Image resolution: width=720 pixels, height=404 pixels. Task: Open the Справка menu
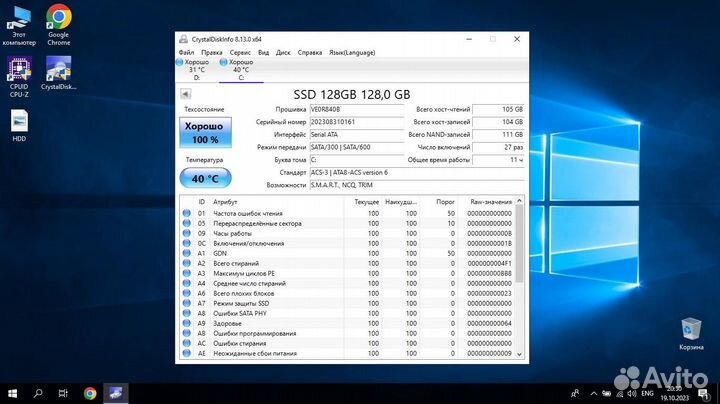pos(310,52)
